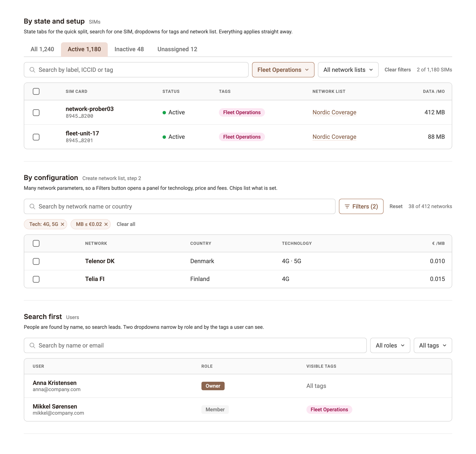Remove the MB ≤ €0.02 chip
This screenshot has width=476, height=454.
(106, 224)
